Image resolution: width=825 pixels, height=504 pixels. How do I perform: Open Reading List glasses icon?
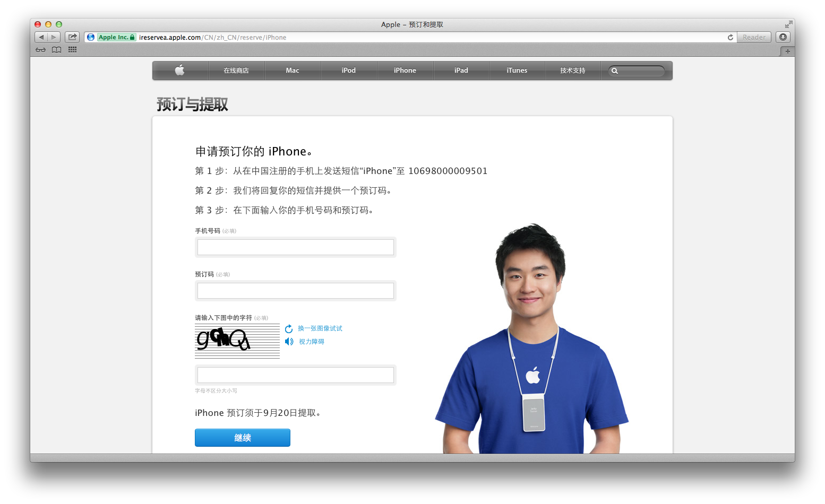pyautogui.click(x=41, y=50)
